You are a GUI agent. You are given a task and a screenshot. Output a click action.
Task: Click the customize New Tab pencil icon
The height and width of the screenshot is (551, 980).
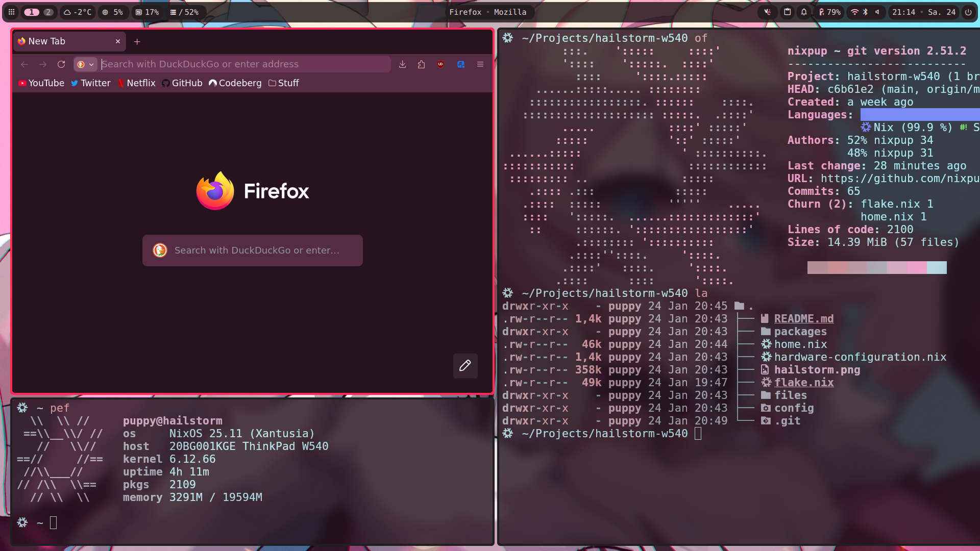tap(465, 365)
